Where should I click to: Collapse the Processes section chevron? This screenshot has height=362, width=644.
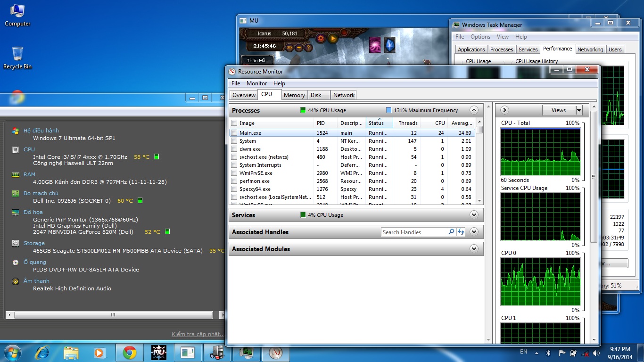pos(474,110)
